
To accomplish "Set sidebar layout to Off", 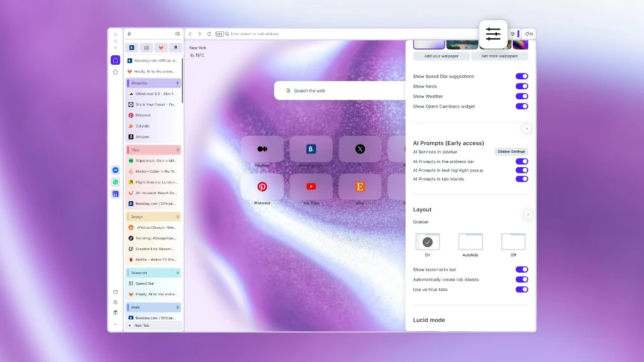I will tap(513, 242).
